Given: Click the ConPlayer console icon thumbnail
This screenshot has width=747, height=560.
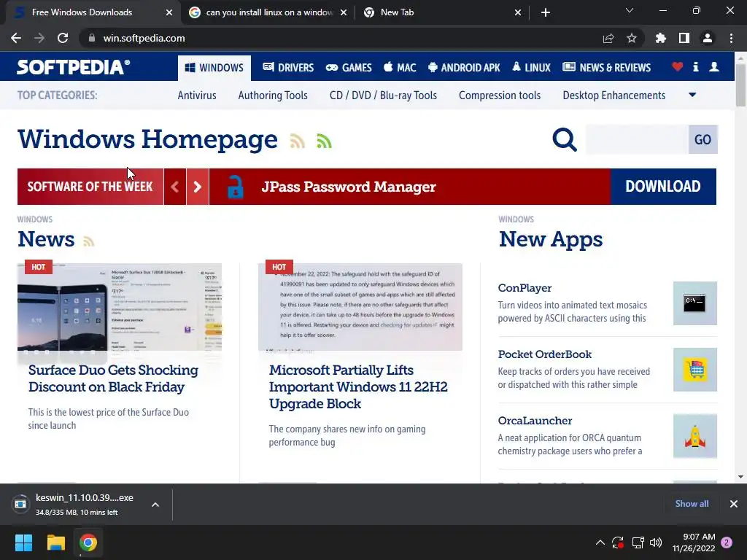Looking at the screenshot, I should [695, 303].
